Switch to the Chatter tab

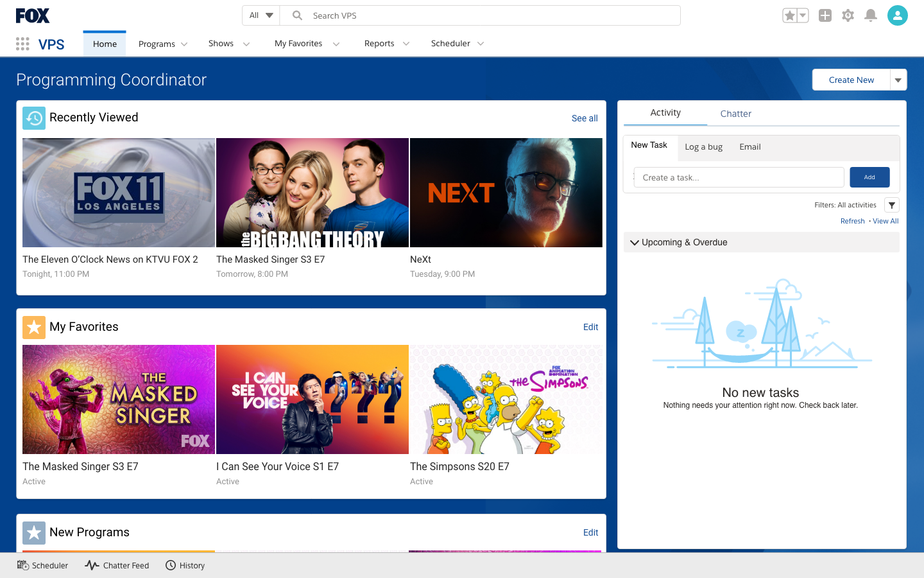click(x=736, y=114)
